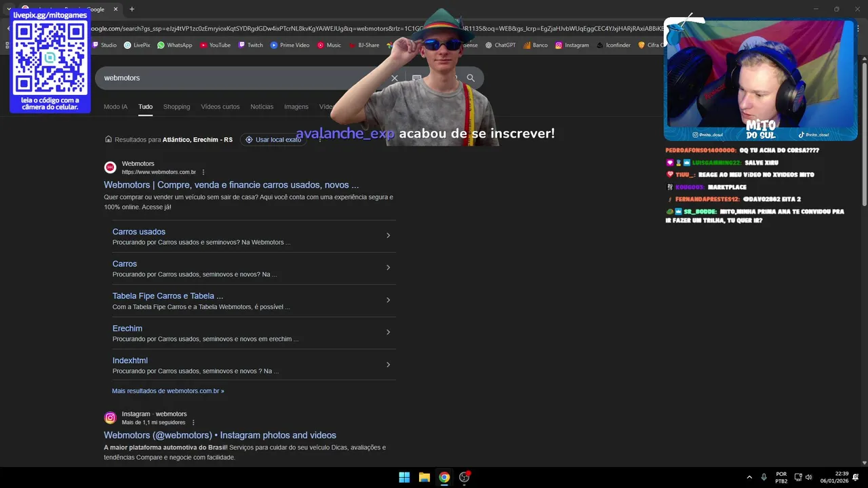Open the Prime Video bookmark
The height and width of the screenshot is (488, 868).
coord(290,45)
